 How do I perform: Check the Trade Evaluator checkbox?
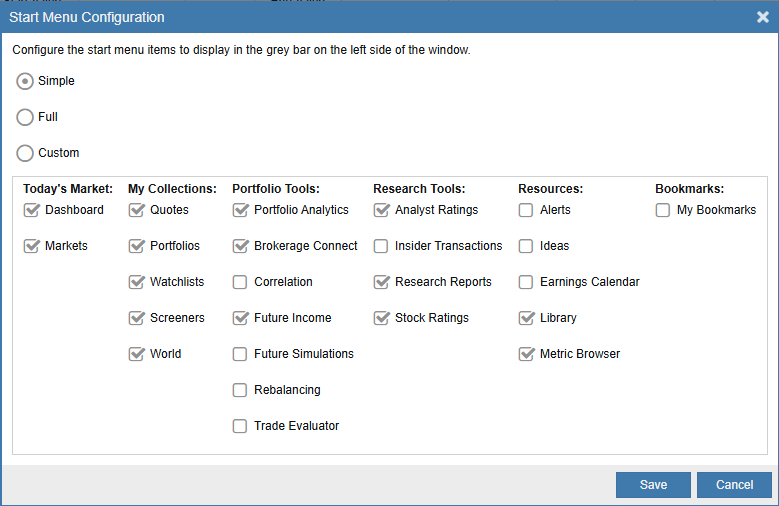point(240,426)
